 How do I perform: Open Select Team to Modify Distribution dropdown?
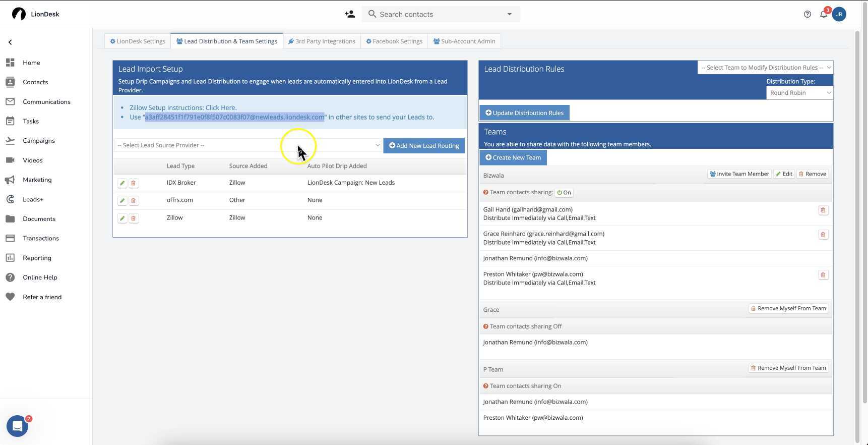(x=765, y=68)
